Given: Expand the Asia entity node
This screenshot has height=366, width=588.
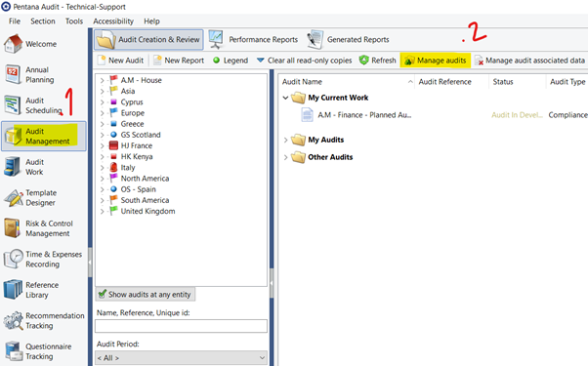Looking at the screenshot, I should coord(102,92).
